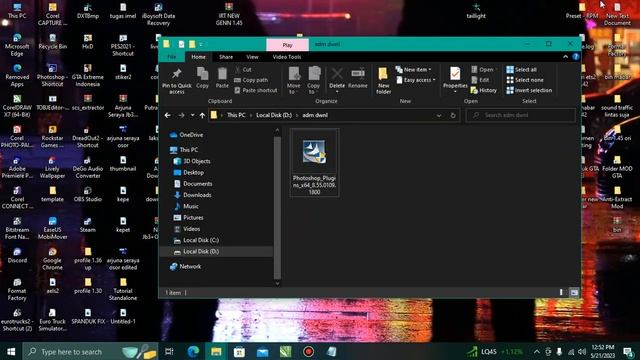Choose Paste shortcut in ribbon
This screenshot has height=360, width=640.
256,90
